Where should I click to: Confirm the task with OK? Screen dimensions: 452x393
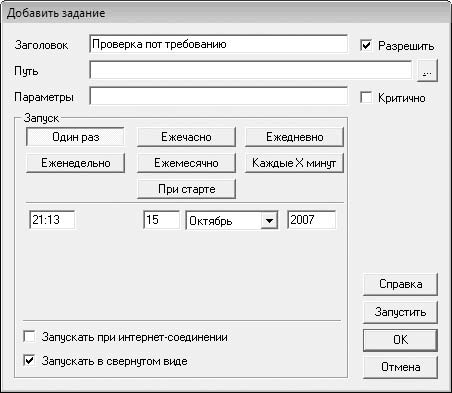[x=400, y=340]
